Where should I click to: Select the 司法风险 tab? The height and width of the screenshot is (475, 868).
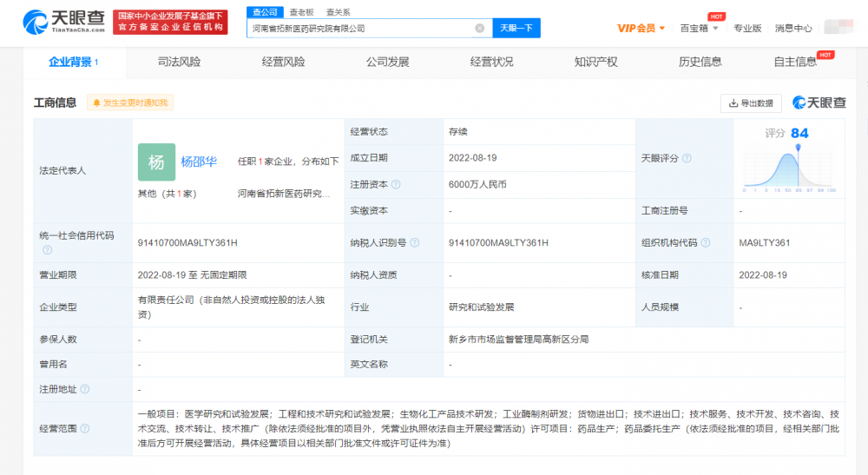[179, 62]
